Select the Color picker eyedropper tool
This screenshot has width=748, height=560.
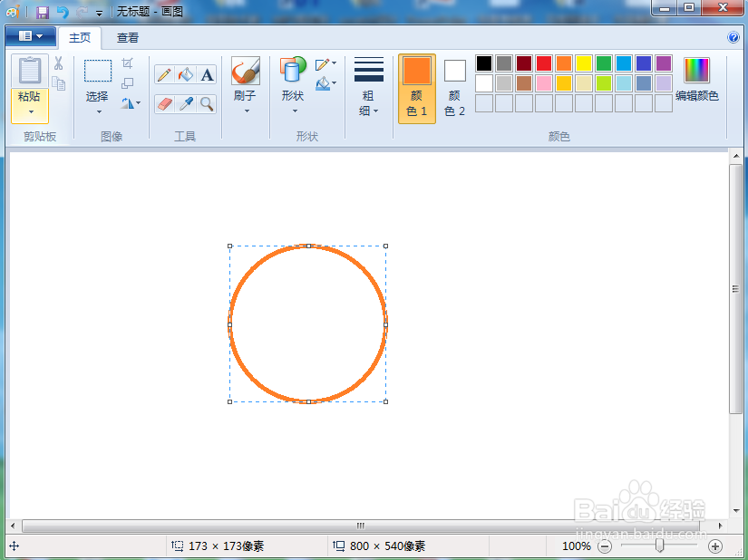pyautogui.click(x=186, y=104)
